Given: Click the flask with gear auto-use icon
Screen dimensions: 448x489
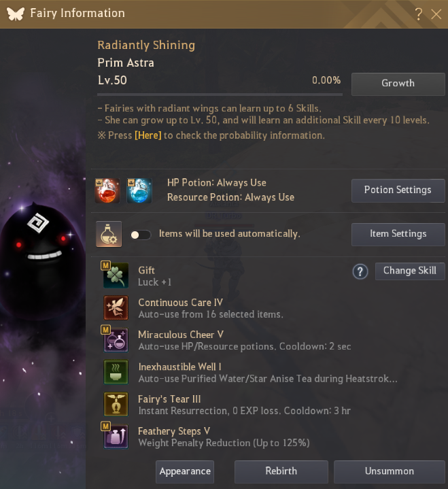Looking at the screenshot, I should [x=109, y=234].
